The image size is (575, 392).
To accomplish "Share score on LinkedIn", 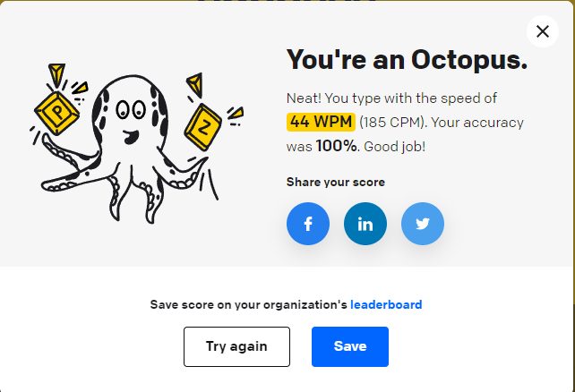I will point(365,224).
